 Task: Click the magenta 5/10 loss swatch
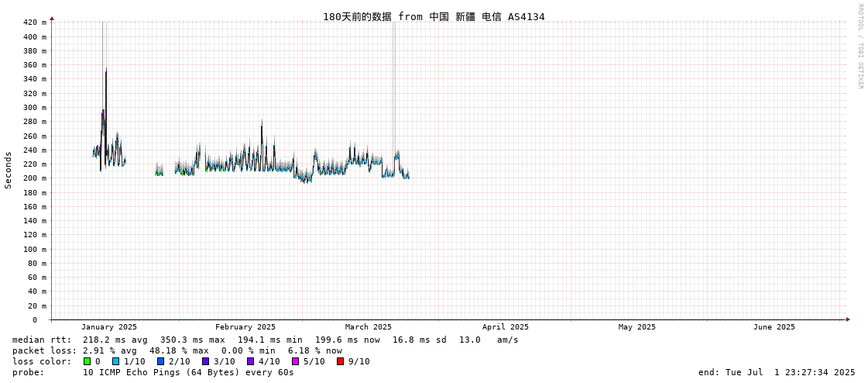(296, 361)
